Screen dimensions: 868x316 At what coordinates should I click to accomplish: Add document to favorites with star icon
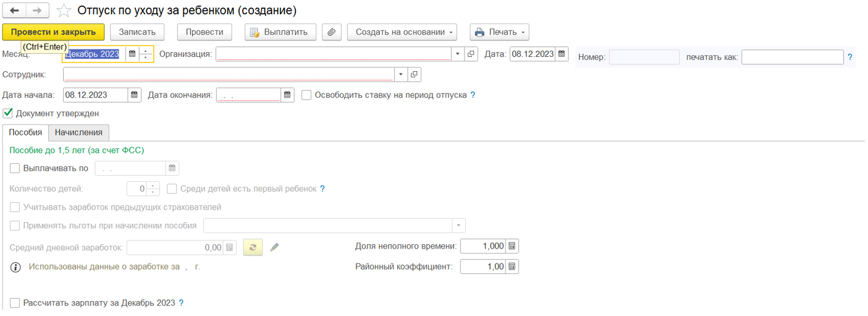tap(63, 11)
